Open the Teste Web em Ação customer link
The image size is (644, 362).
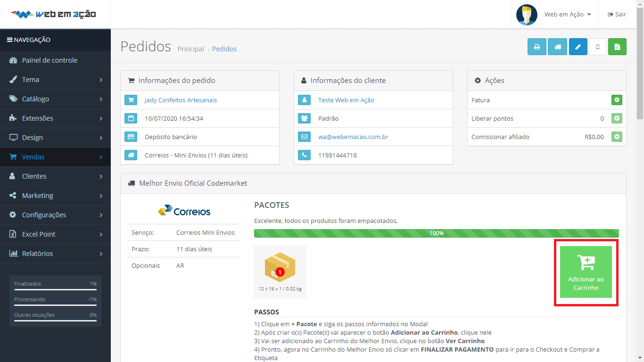346,100
